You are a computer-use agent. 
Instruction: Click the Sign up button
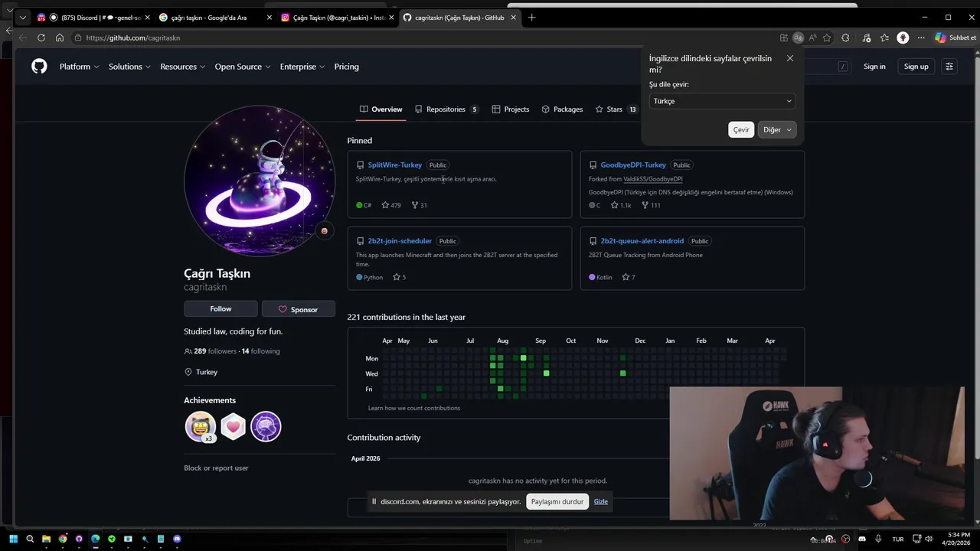click(x=916, y=67)
